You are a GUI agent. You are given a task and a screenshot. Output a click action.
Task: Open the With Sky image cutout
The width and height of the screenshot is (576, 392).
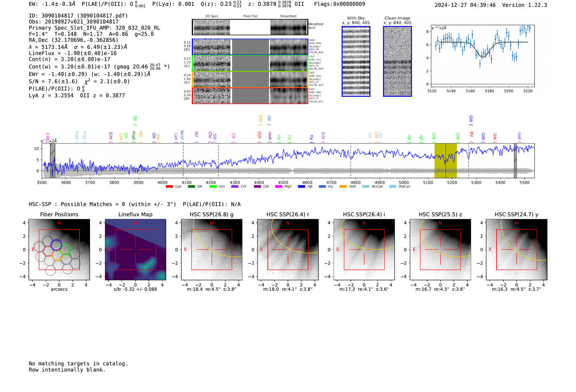coord(356,61)
